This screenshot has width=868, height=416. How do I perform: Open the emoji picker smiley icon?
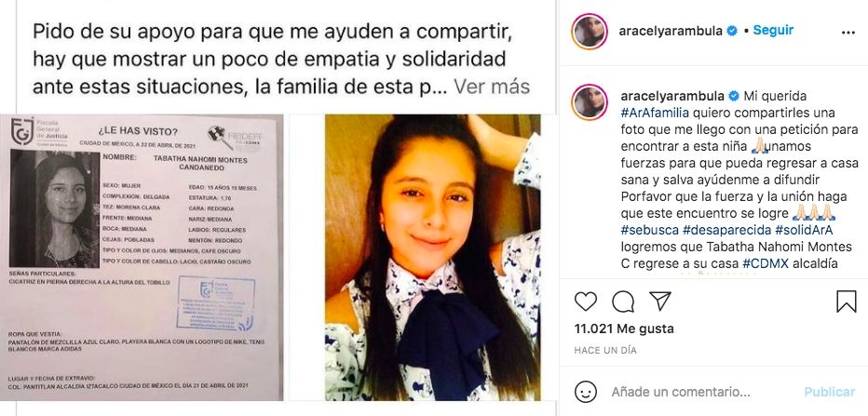tap(586, 392)
